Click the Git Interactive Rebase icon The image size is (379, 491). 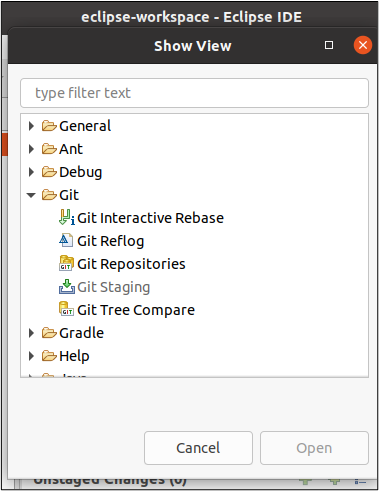67,218
